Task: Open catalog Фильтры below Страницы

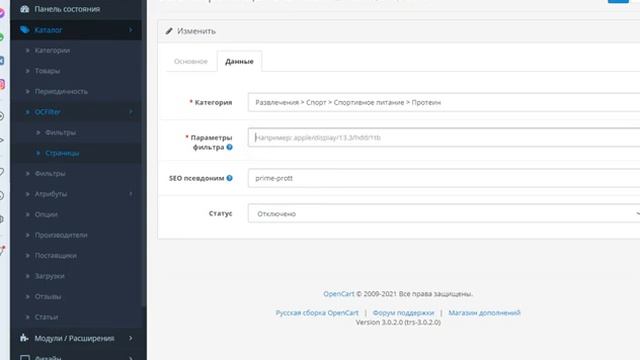Action: click(50, 173)
